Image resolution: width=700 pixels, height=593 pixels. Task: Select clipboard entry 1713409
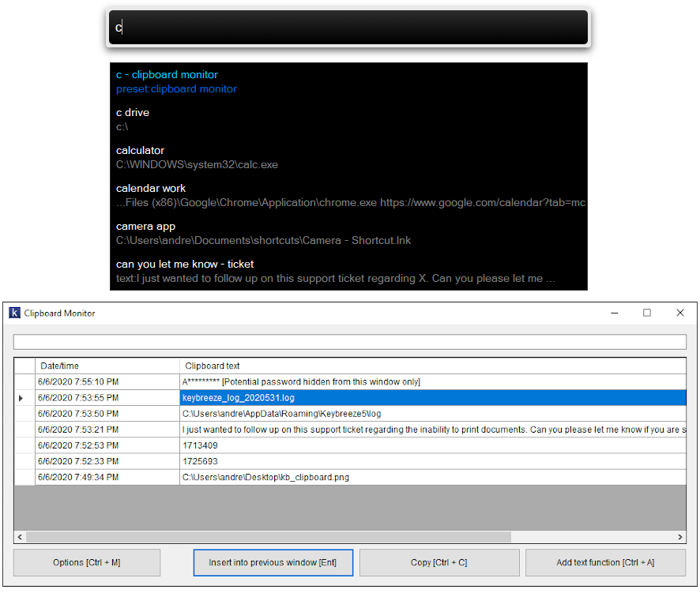[x=433, y=445]
